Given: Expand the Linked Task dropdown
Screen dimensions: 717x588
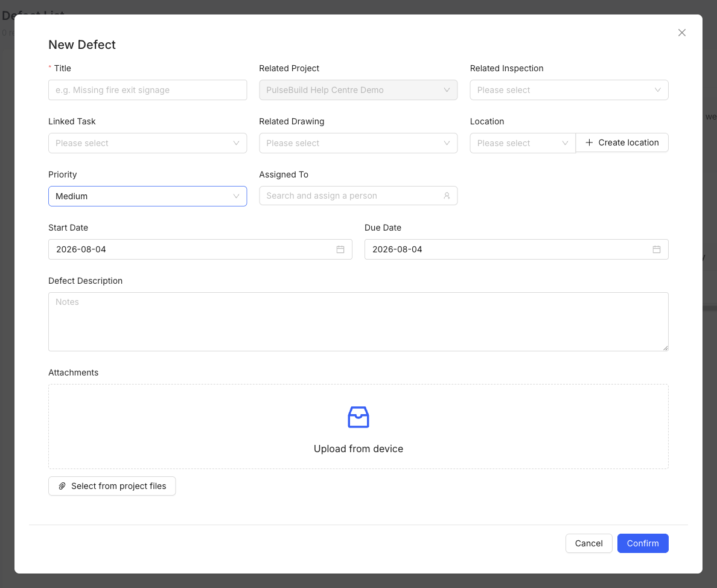Looking at the screenshot, I should tap(147, 143).
